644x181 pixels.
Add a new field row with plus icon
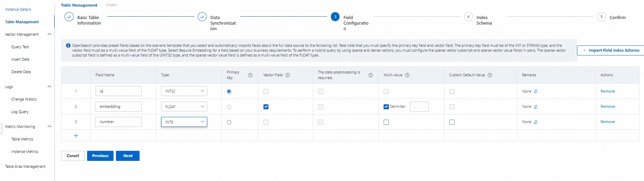click(76, 136)
